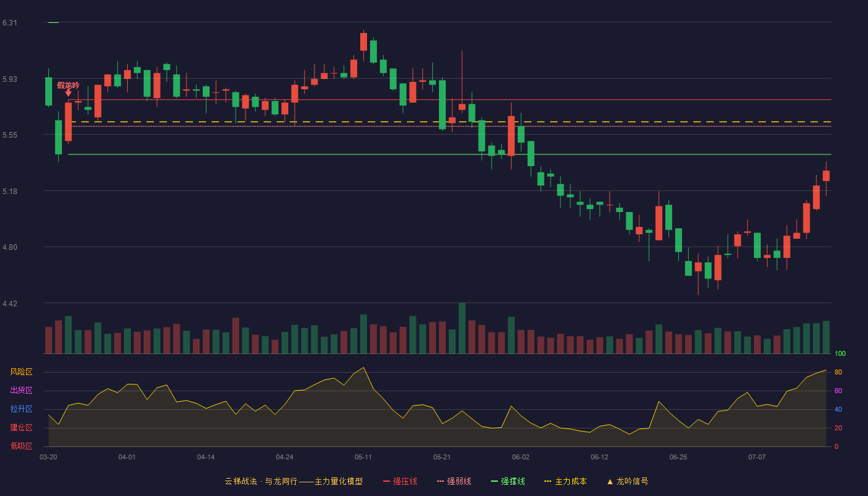
Task: Click the small green marker beside 6.31
Action: pos(53,22)
